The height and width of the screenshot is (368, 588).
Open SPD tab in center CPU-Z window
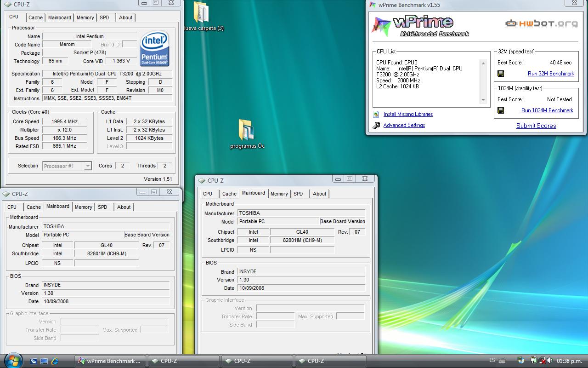pos(298,194)
